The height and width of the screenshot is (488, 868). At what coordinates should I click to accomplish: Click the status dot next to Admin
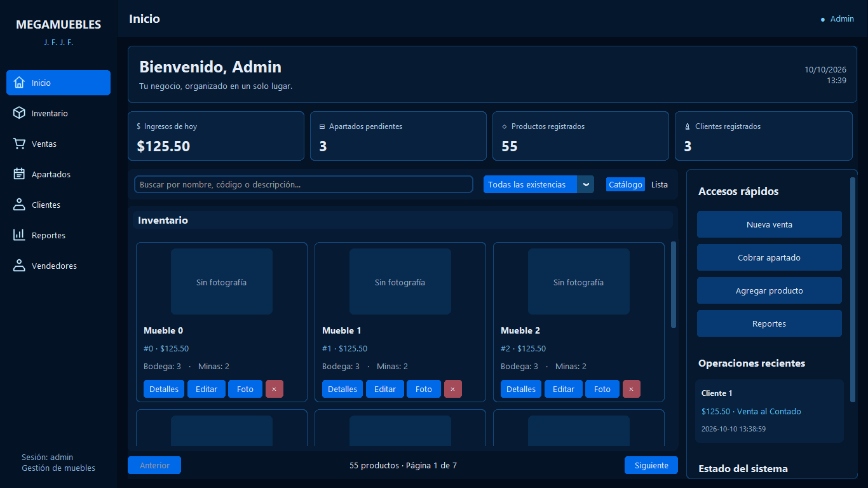pyautogui.click(x=823, y=19)
